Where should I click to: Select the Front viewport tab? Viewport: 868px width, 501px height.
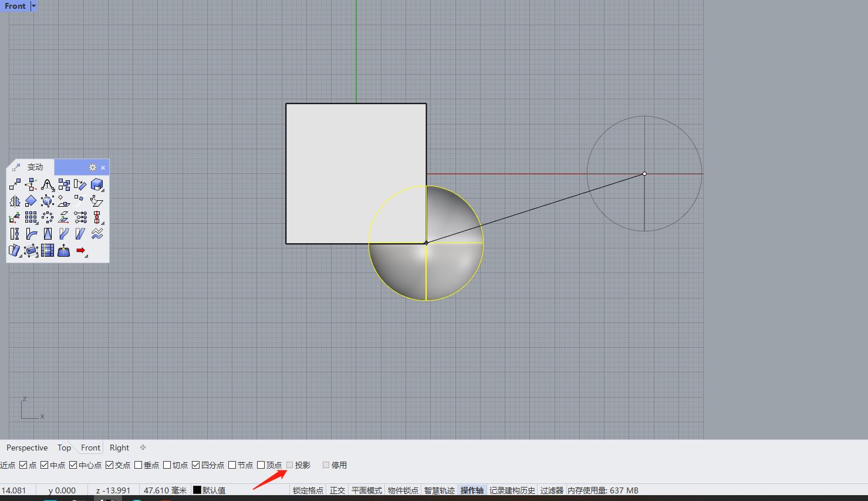click(90, 448)
